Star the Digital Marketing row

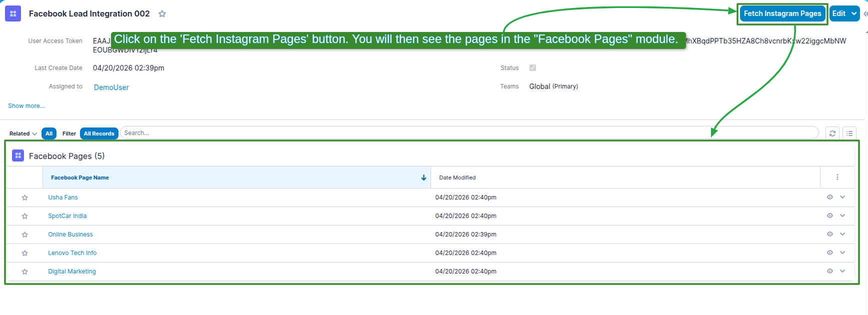[x=24, y=271]
